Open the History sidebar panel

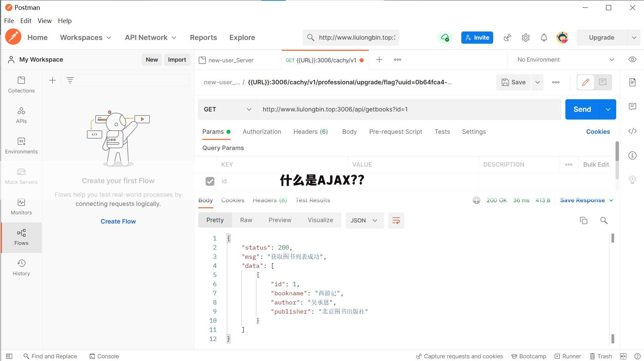[x=21, y=268]
